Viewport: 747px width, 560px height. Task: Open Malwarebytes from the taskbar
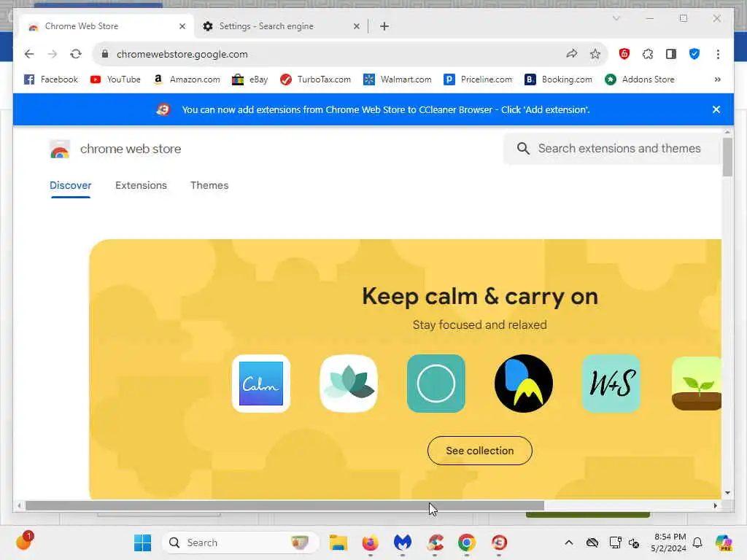403,542
